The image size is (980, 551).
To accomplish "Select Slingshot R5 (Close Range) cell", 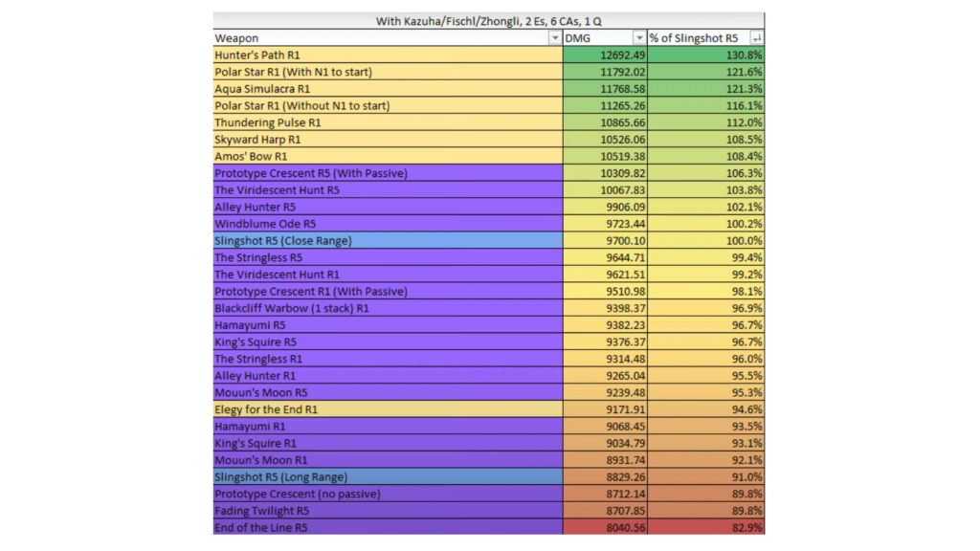I will [x=388, y=240].
